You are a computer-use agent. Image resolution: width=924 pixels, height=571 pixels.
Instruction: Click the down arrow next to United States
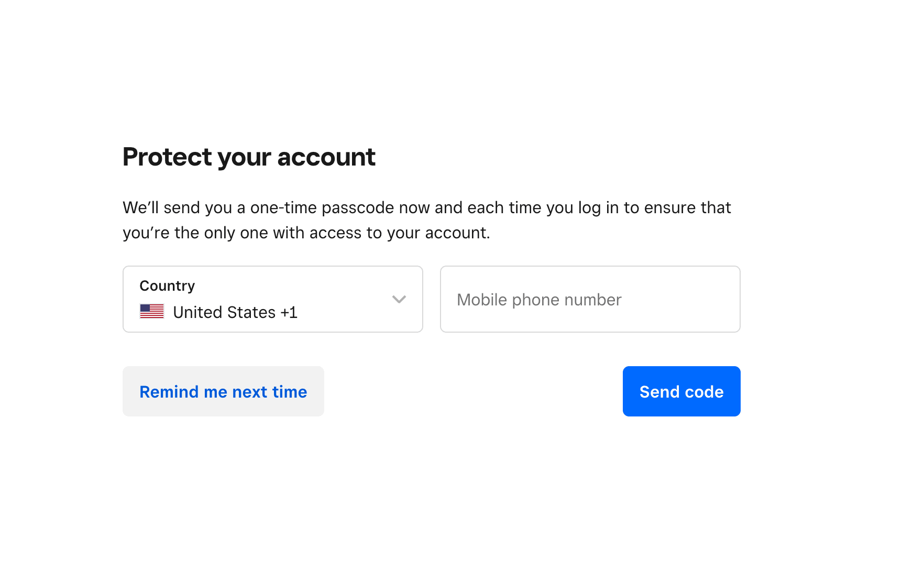coord(399,300)
